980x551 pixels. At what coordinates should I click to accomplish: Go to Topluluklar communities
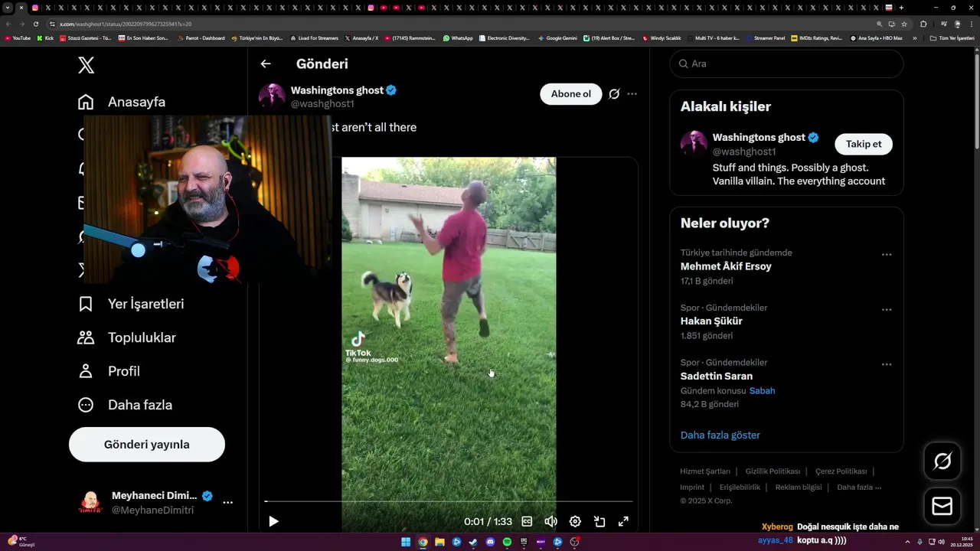pos(127,337)
